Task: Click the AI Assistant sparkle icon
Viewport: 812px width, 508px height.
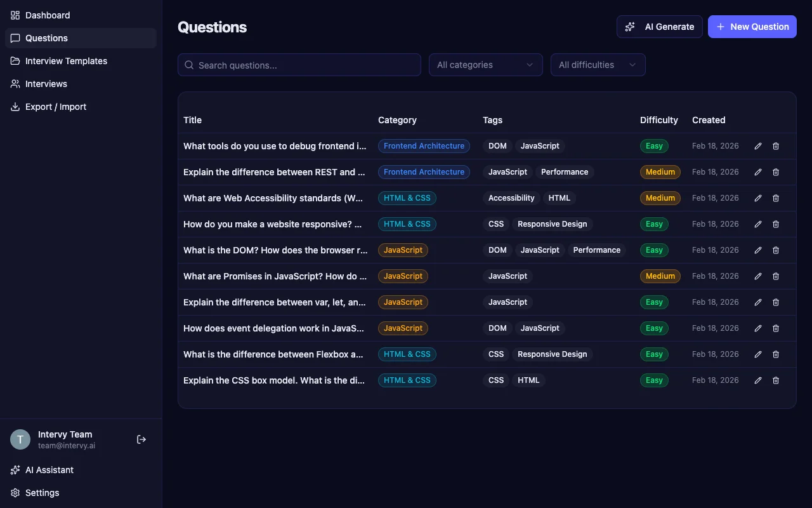Action: point(14,470)
